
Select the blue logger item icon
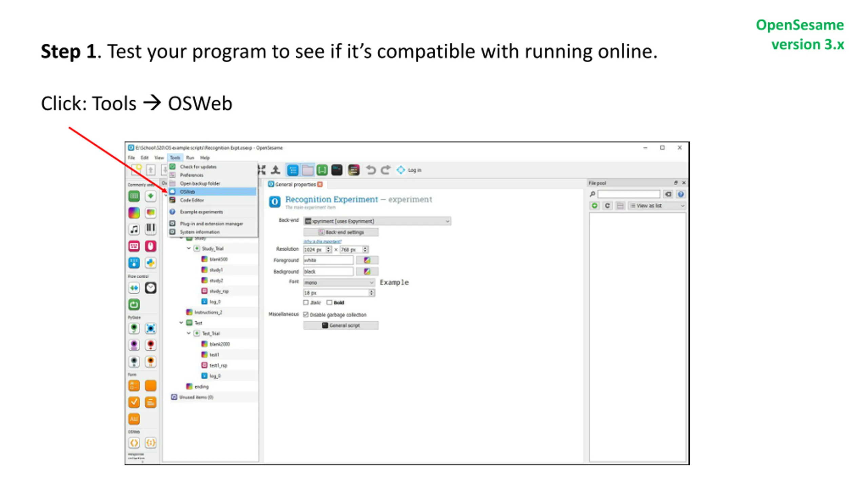(134, 263)
